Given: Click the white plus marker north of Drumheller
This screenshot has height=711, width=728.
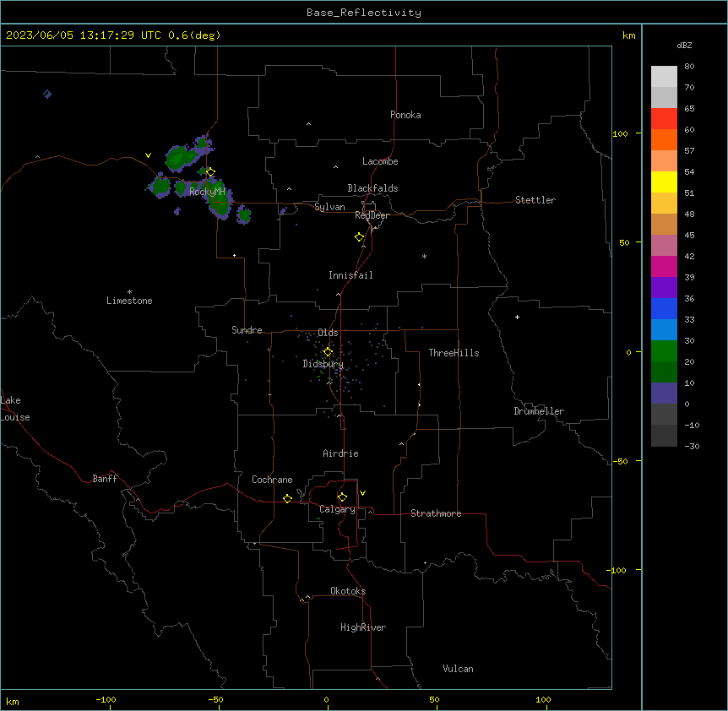Looking at the screenshot, I should click(517, 317).
